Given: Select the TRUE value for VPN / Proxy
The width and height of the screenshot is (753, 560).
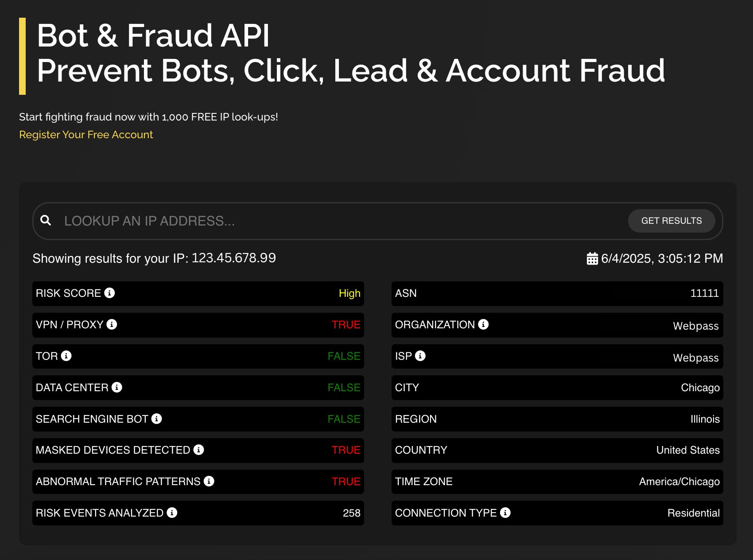Looking at the screenshot, I should point(346,325).
